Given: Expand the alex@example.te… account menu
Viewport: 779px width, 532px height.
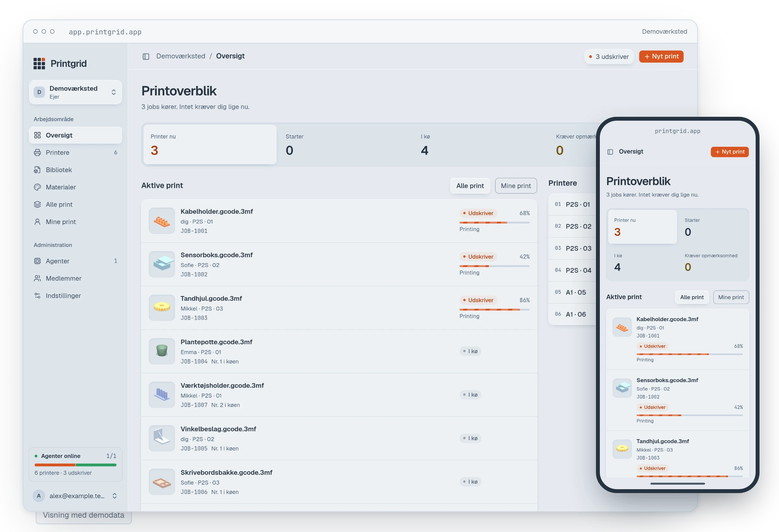Looking at the screenshot, I should [x=75, y=496].
